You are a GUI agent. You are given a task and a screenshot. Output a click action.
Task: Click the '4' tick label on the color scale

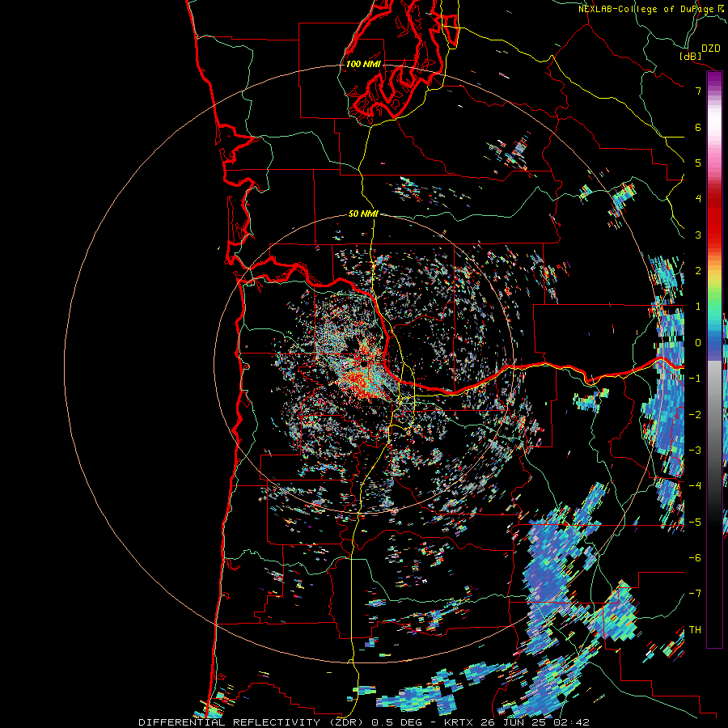tap(698, 199)
